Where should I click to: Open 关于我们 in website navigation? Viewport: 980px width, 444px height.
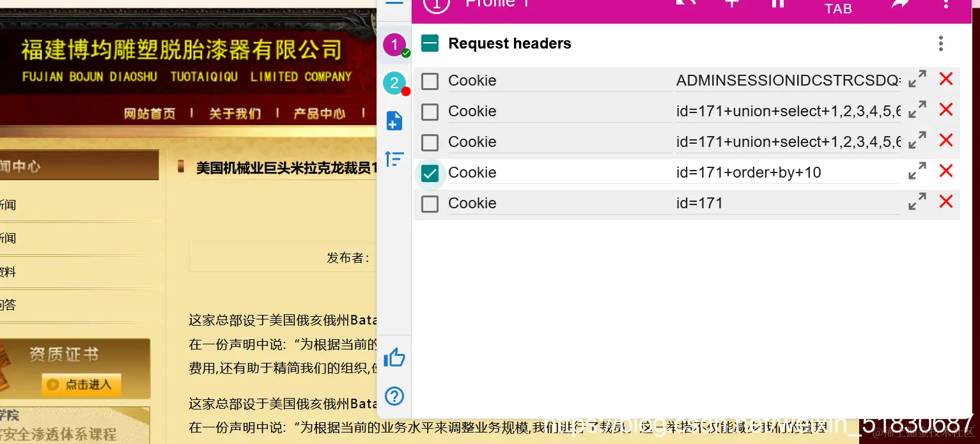[x=235, y=114]
